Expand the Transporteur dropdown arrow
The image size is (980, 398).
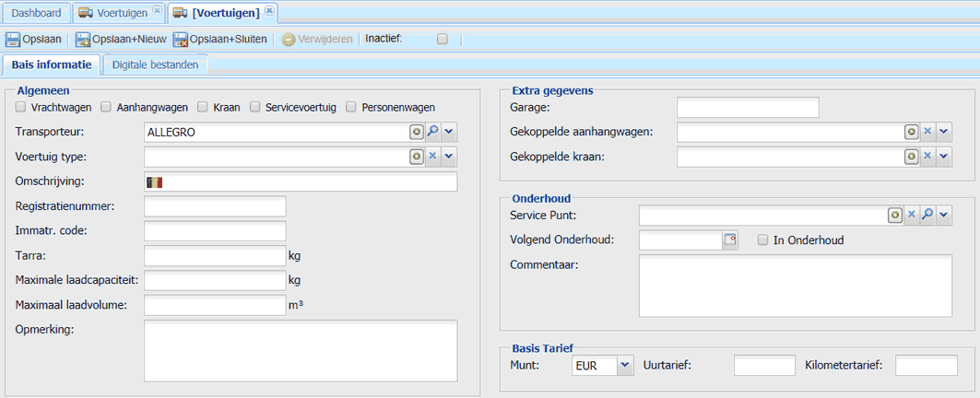pyautogui.click(x=449, y=132)
